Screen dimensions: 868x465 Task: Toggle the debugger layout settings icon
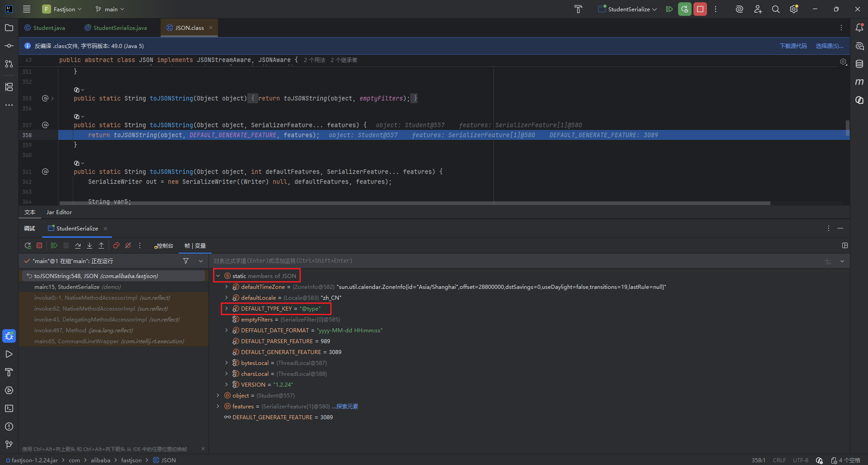[844, 245]
